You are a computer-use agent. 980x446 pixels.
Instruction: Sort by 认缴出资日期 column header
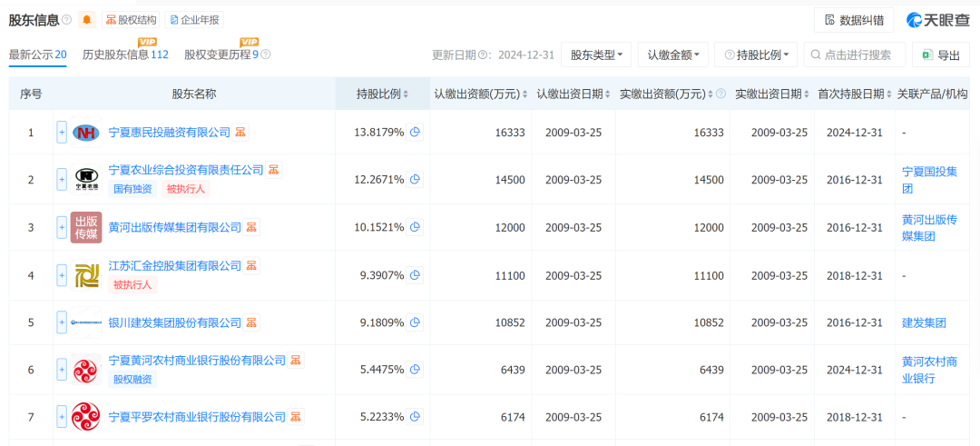pyautogui.click(x=573, y=94)
